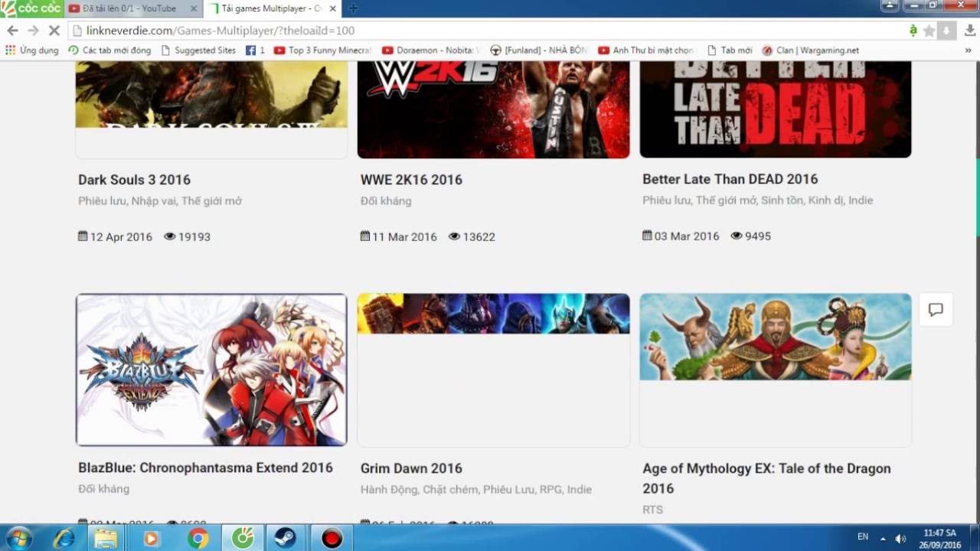The image size is (980, 551).
Task: Click the 19193 views count
Action: click(x=194, y=237)
